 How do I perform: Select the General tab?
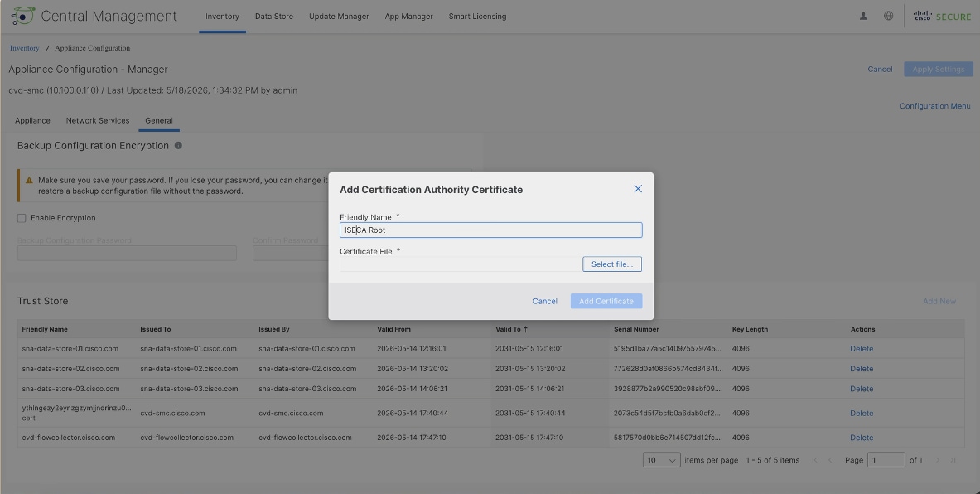coord(159,121)
